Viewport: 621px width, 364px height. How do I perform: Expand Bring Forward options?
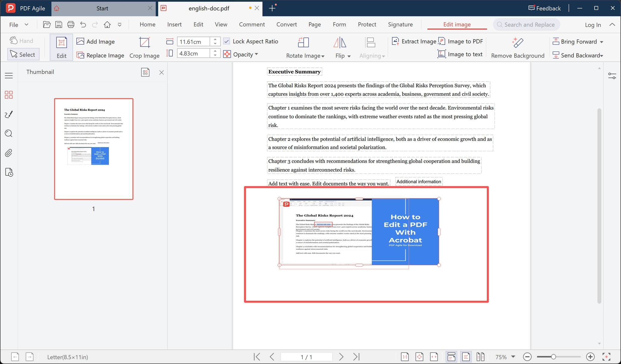[x=601, y=42]
